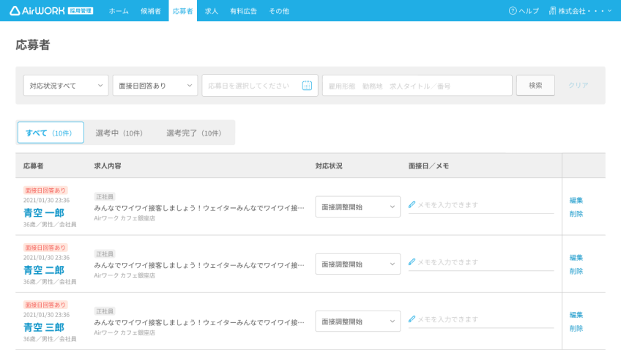The image size is (621, 364).
Task: Expand 面接調整開始 status for 青空 二郎
Action: pyautogui.click(x=357, y=264)
